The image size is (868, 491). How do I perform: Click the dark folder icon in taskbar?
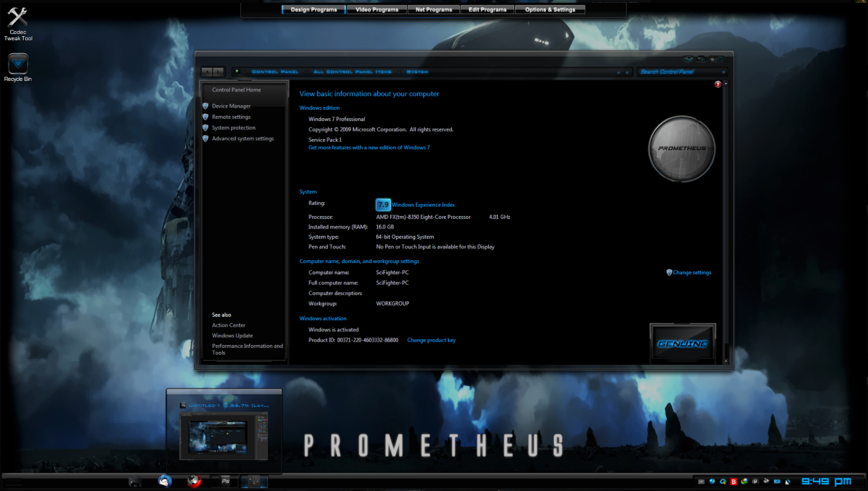point(135,481)
